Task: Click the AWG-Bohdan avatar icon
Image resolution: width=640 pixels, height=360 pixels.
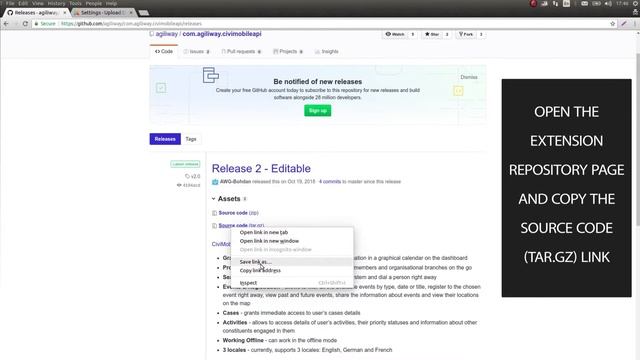Action: coord(215,182)
